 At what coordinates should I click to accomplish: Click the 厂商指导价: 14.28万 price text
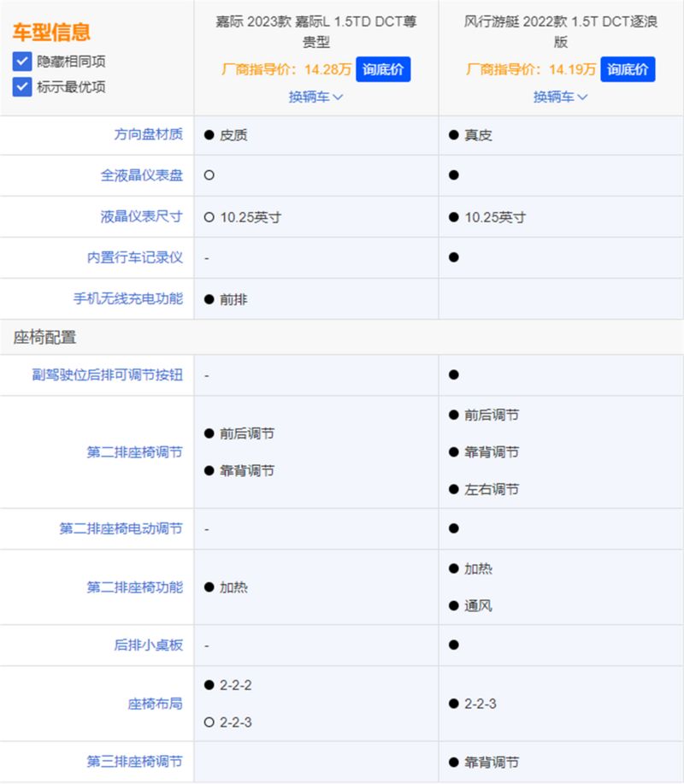pos(286,69)
